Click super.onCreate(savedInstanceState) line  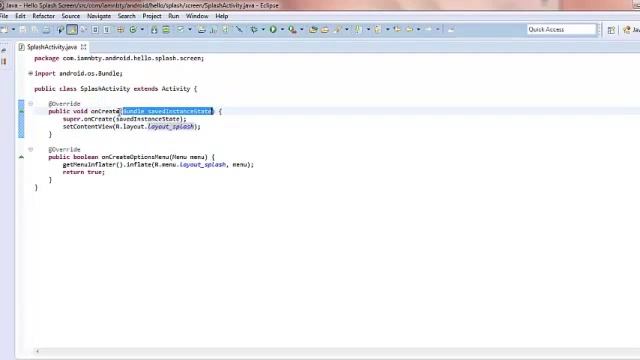pos(124,119)
